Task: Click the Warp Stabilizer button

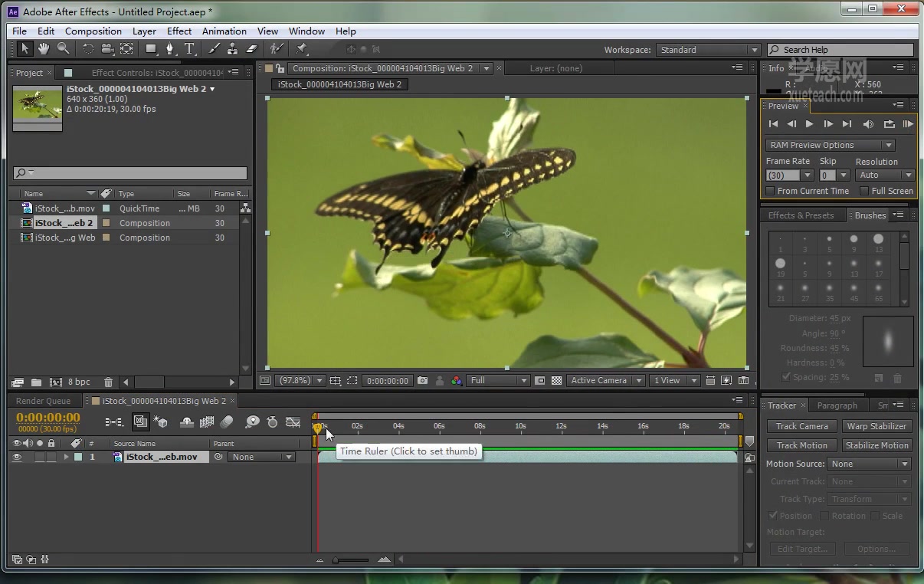Action: click(876, 426)
